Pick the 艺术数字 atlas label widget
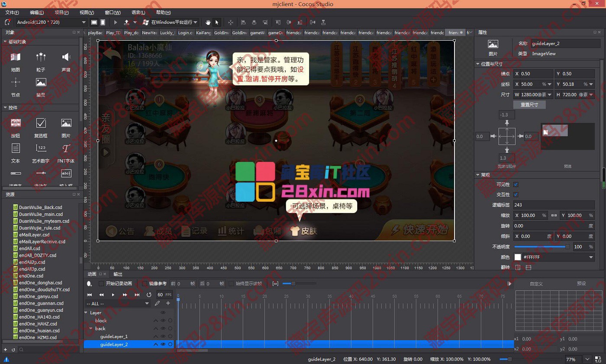 [x=41, y=153]
